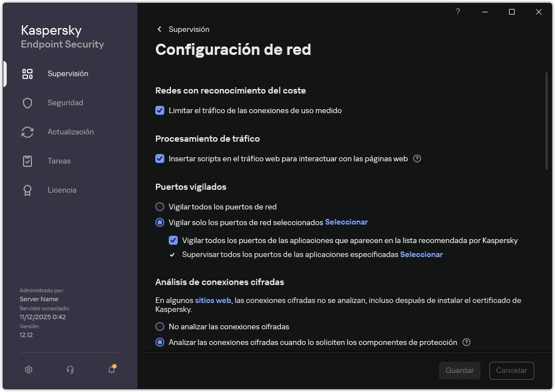Image resolution: width=555 pixels, height=392 pixels.
Task: Uncheck monitoring Kaspersky recommended application ports
Action: (x=174, y=240)
